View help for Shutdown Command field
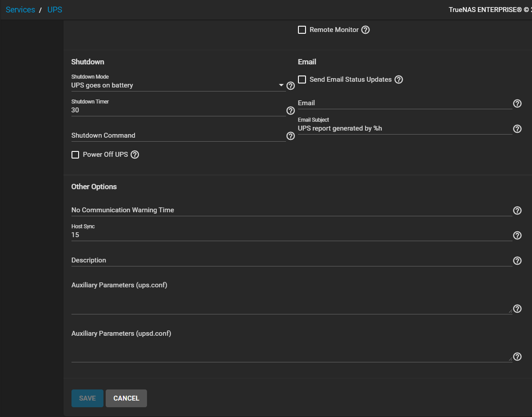 coord(290,136)
